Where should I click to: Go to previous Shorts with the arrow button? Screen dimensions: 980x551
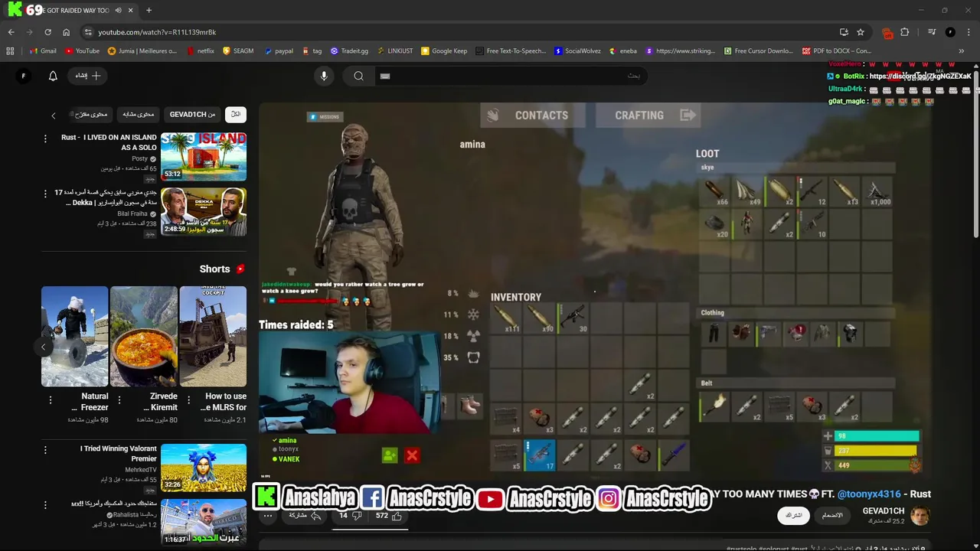point(44,347)
